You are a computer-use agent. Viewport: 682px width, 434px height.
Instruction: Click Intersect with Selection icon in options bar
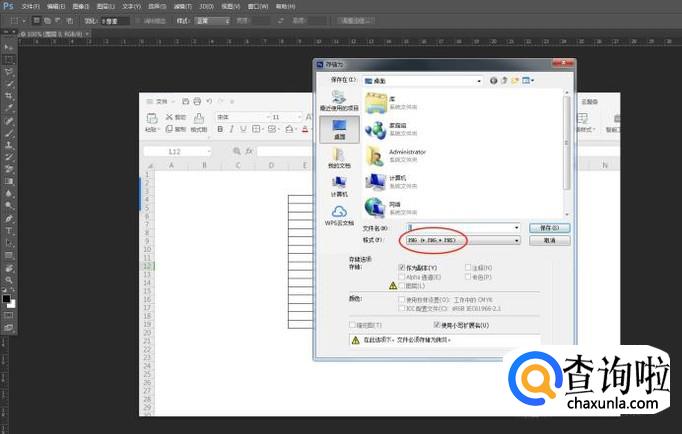click(x=69, y=20)
